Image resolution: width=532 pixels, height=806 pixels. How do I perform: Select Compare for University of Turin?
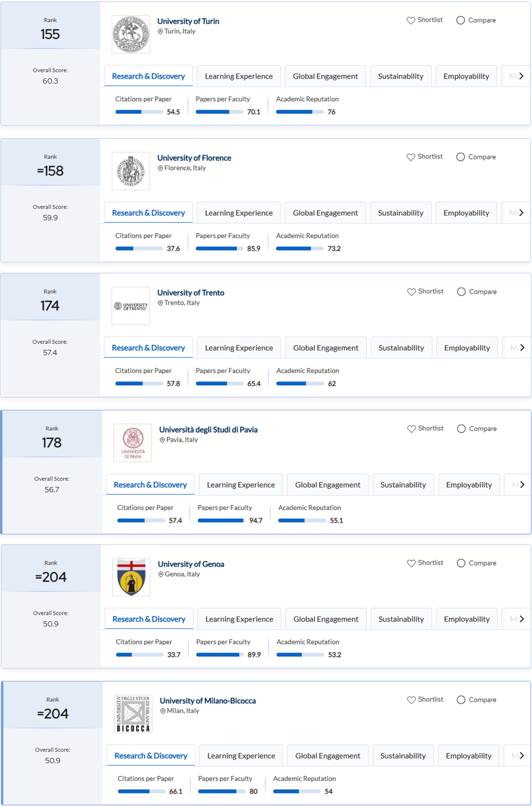[x=460, y=20]
